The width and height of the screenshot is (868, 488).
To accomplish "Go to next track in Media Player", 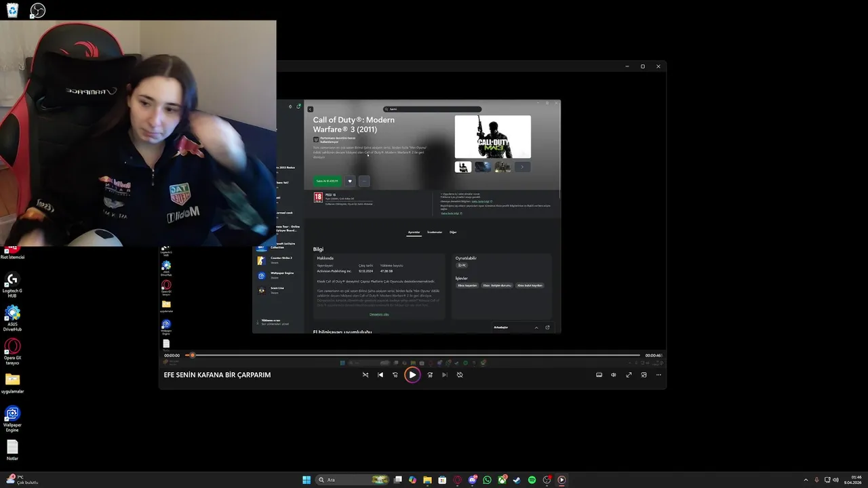I will point(445,375).
